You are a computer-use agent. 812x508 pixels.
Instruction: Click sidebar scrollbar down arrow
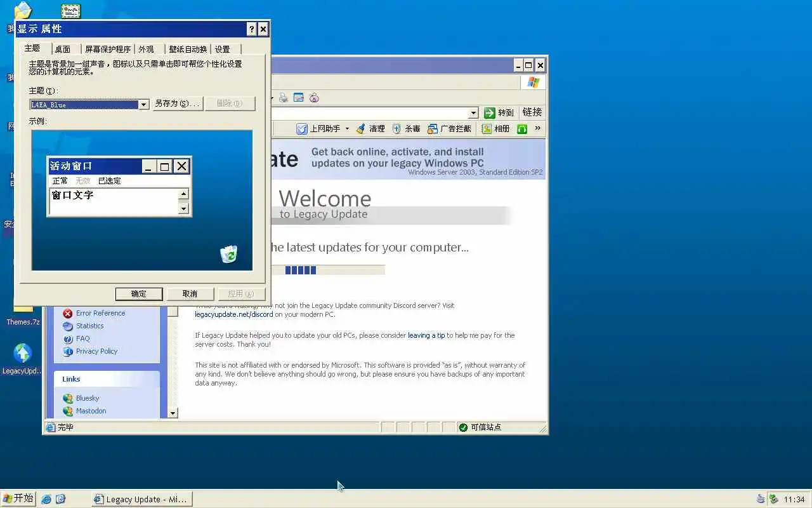pyautogui.click(x=173, y=413)
